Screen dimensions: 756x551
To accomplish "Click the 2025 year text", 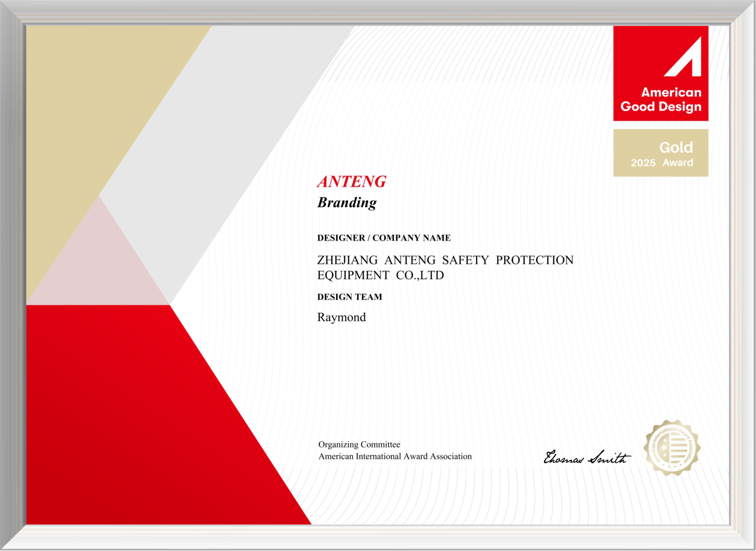I will coord(643,163).
